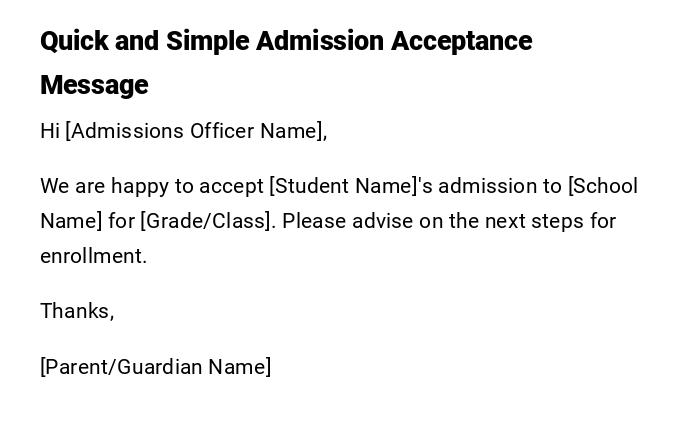Click the word "enrollment."
Screen dimensions: 700x429
pyautogui.click(x=93, y=256)
